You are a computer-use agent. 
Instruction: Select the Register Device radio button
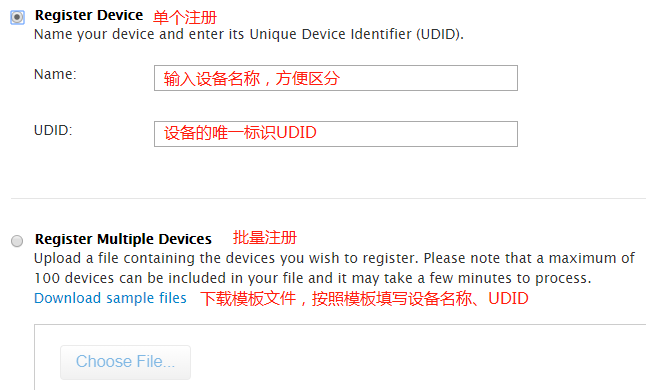point(17,17)
